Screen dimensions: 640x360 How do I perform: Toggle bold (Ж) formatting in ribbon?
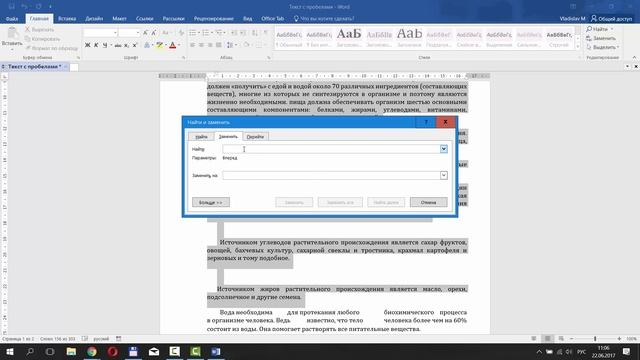click(x=87, y=45)
